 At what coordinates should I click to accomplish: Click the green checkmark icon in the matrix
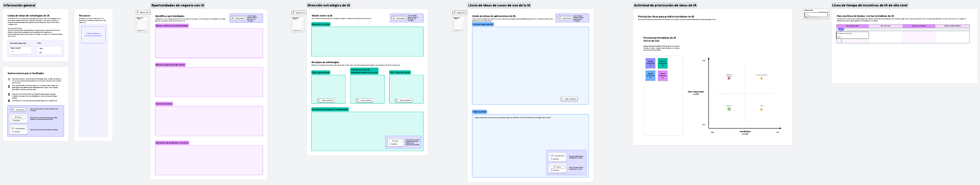[729, 109]
